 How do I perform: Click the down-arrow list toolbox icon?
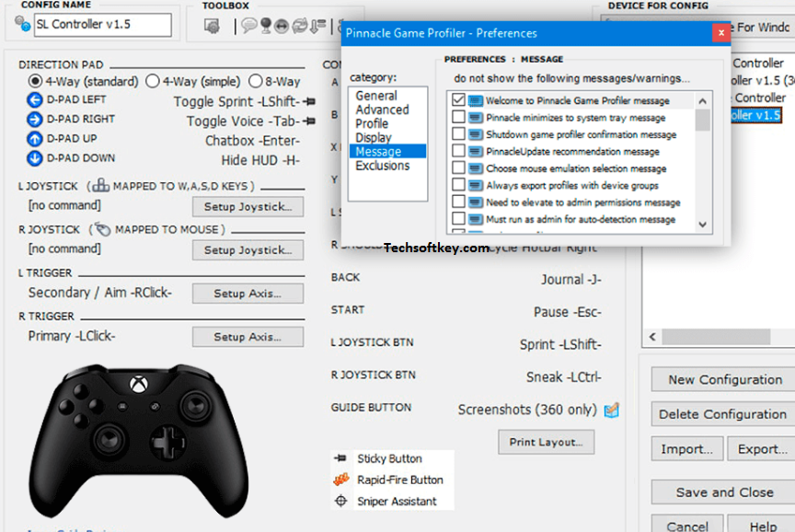(317, 26)
